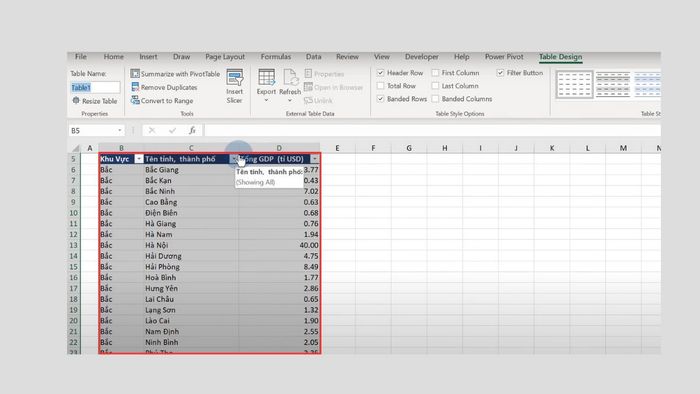Select the second gray banded table style

pos(612,84)
